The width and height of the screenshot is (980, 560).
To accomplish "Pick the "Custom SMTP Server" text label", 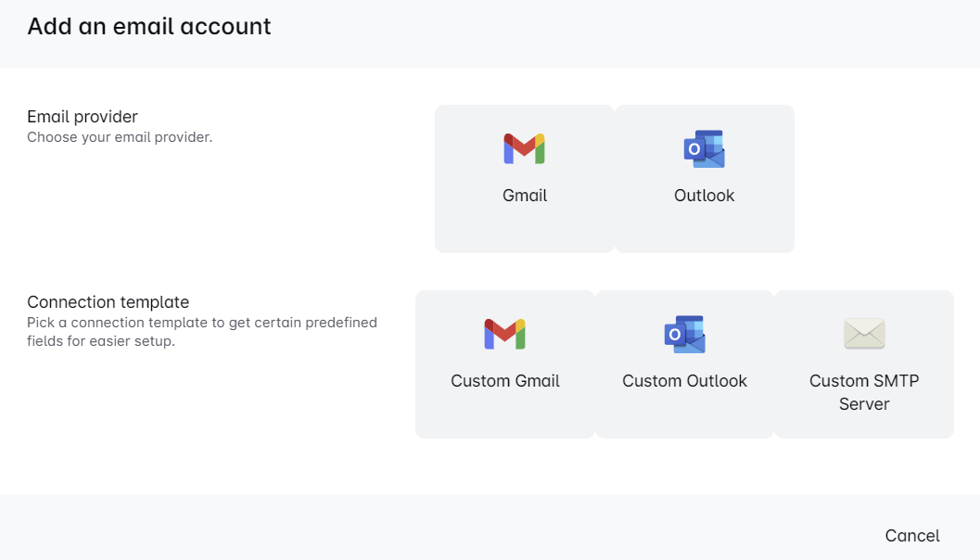I will tap(864, 392).
